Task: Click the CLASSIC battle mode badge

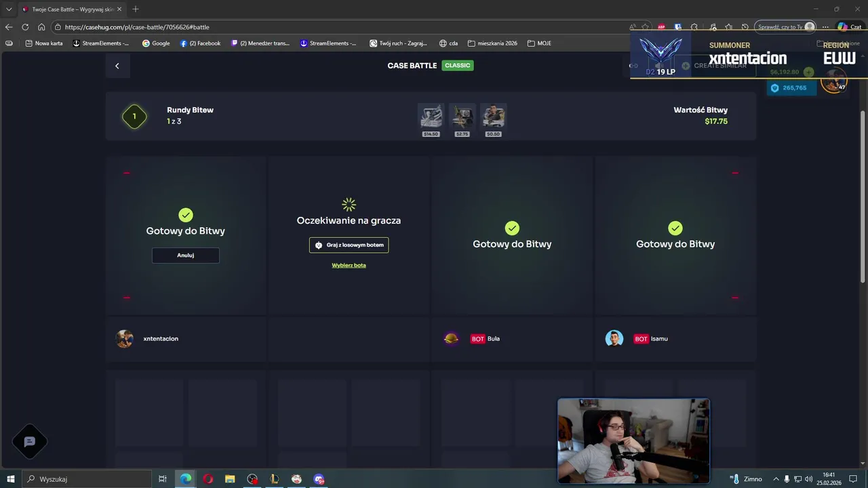Action: pos(458,66)
